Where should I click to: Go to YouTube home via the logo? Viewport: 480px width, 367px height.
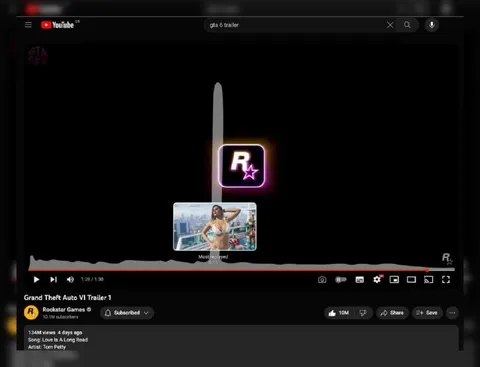coord(57,25)
